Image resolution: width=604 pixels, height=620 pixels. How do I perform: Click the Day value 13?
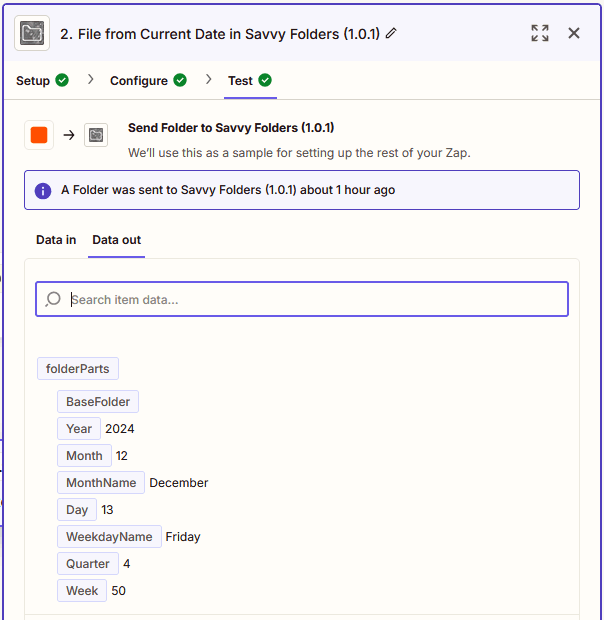click(107, 510)
